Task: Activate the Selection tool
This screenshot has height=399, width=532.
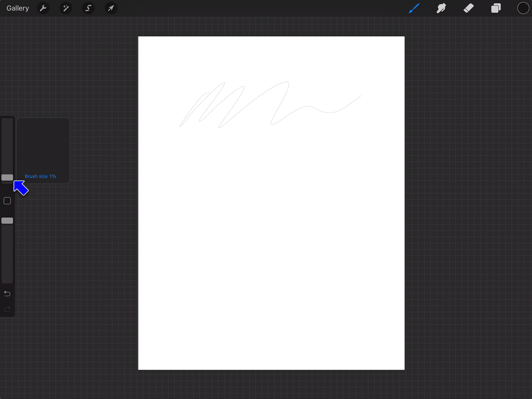Action: coord(88,8)
